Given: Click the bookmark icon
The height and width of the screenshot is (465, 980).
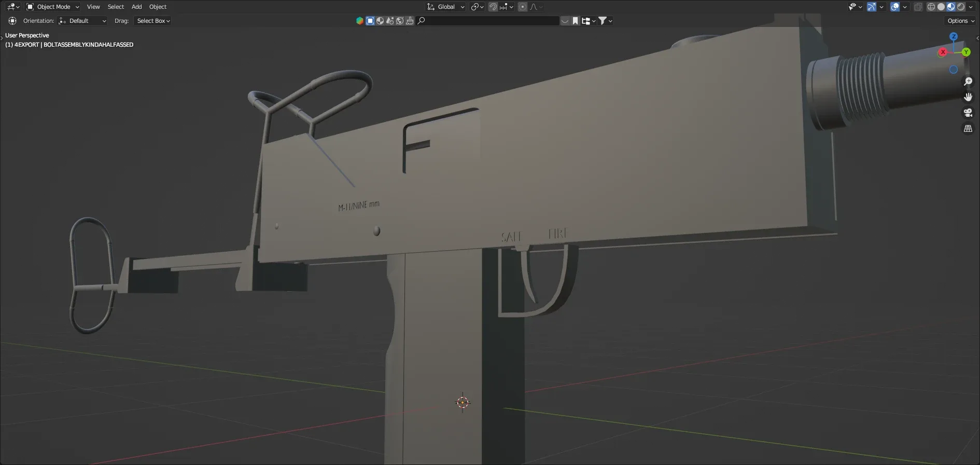Looking at the screenshot, I should coord(575,21).
